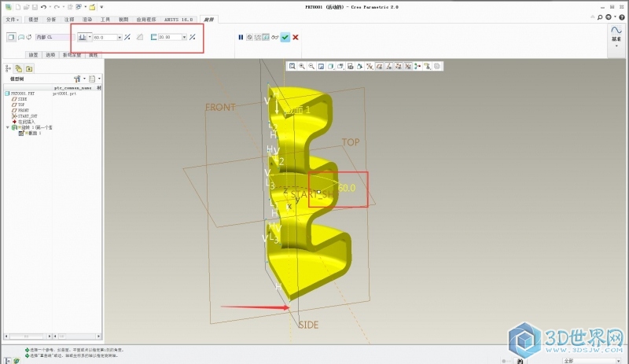
Task: Switch to the 模型 ribbon tab
Action: click(x=33, y=20)
